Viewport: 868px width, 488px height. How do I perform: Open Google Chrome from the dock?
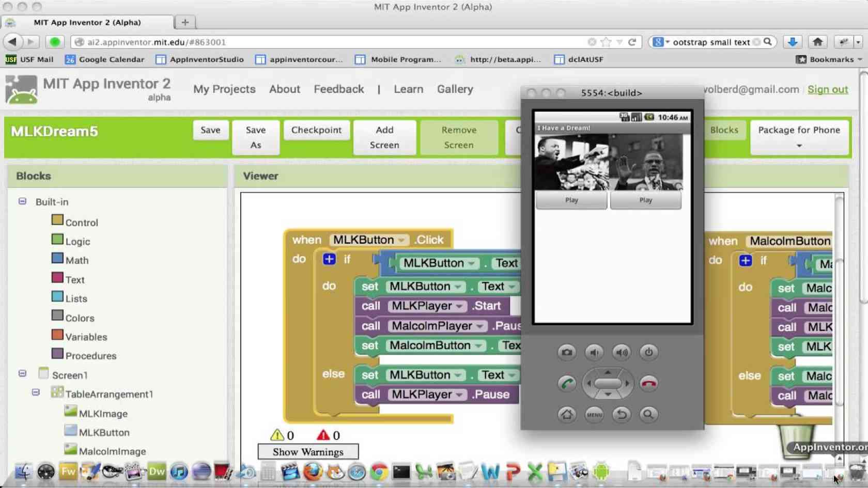tap(379, 471)
